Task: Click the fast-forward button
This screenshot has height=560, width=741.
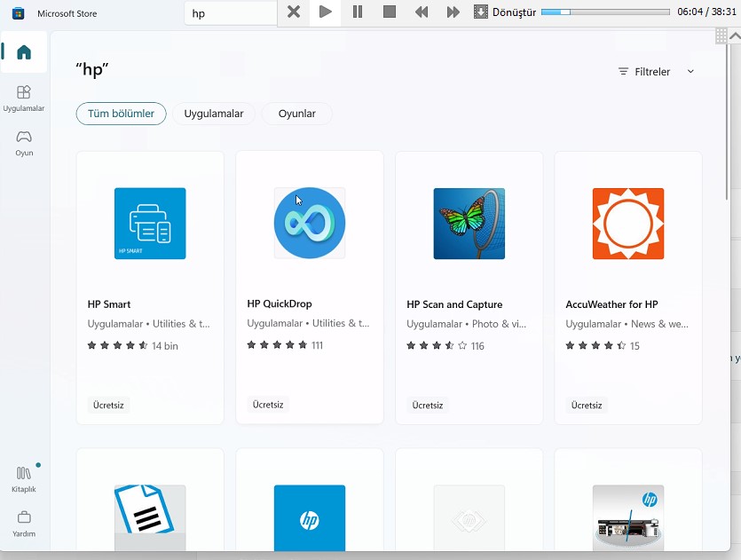Action: (453, 12)
